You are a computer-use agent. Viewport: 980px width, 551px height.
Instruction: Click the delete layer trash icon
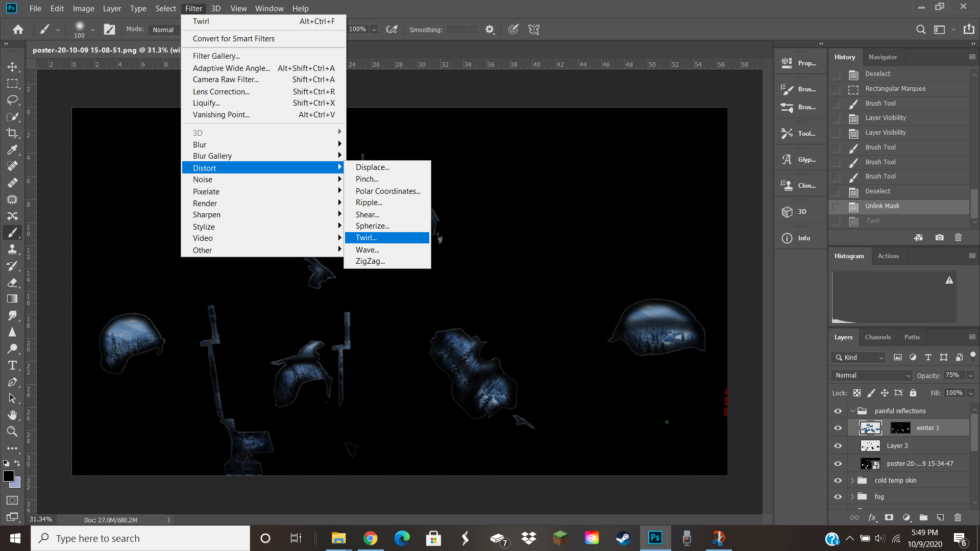tap(958, 517)
